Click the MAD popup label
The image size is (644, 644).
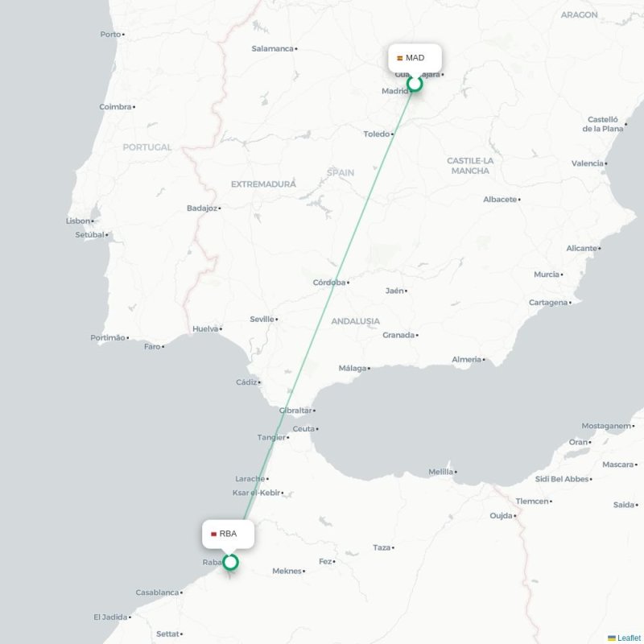click(415, 58)
